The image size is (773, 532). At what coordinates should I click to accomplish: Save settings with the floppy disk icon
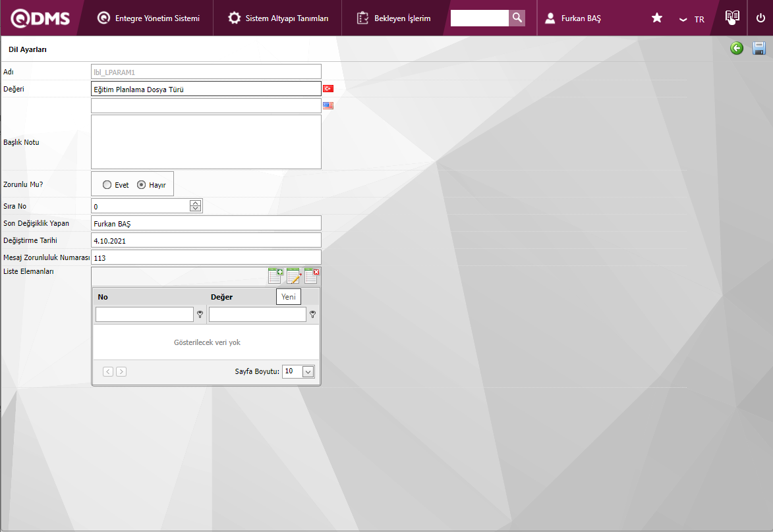tap(759, 48)
